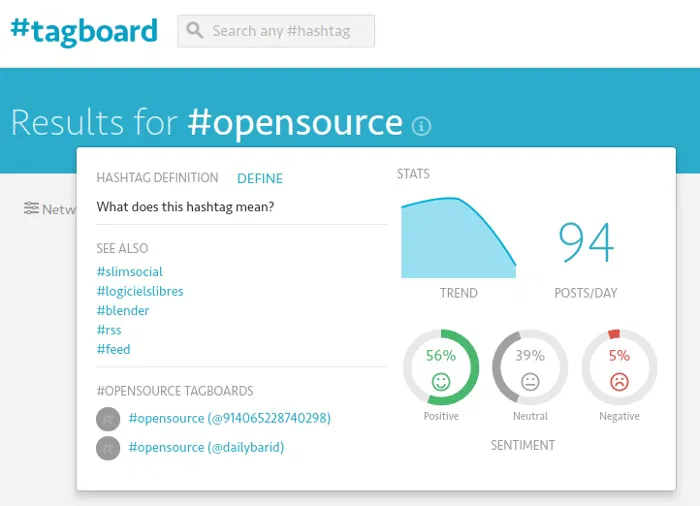Screen dimensions: 700x506
Task: Click the trend area chart
Action: [x=458, y=238]
